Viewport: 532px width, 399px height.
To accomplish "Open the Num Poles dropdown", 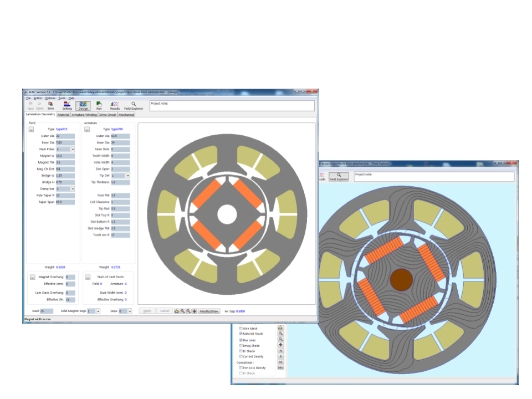I will point(73,149).
